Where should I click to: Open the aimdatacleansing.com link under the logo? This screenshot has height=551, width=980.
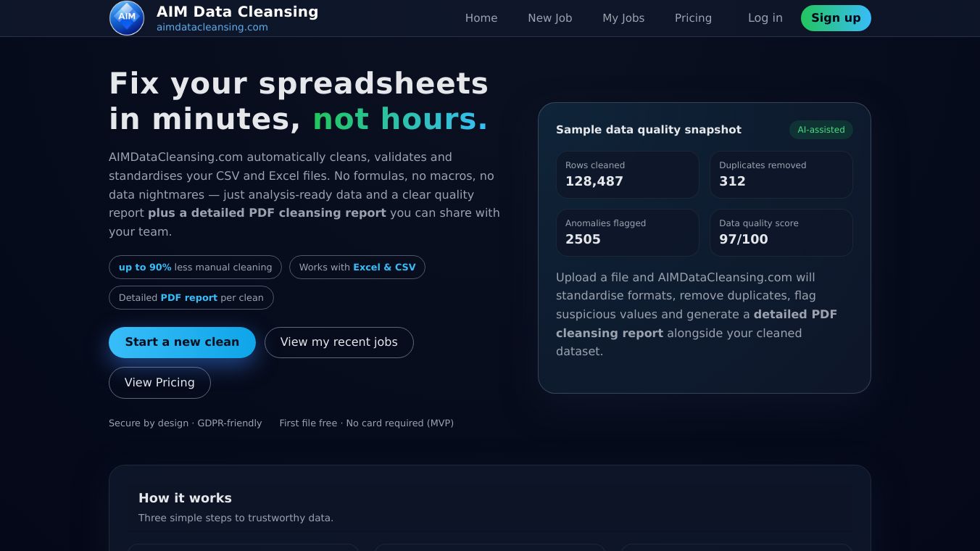[212, 27]
